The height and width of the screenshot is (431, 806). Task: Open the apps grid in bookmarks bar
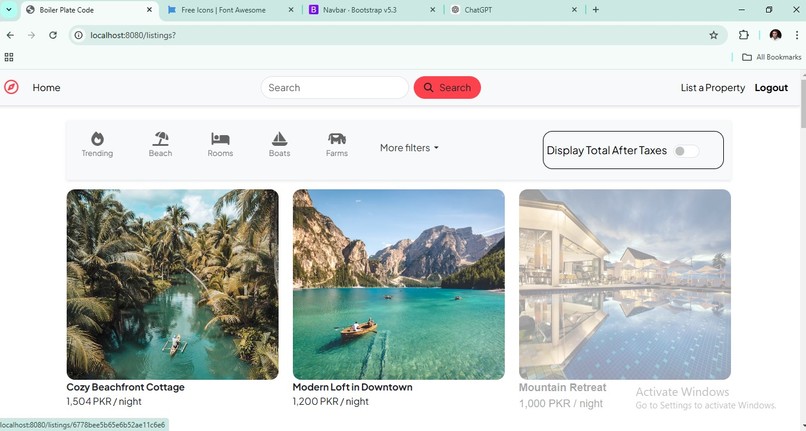9,57
